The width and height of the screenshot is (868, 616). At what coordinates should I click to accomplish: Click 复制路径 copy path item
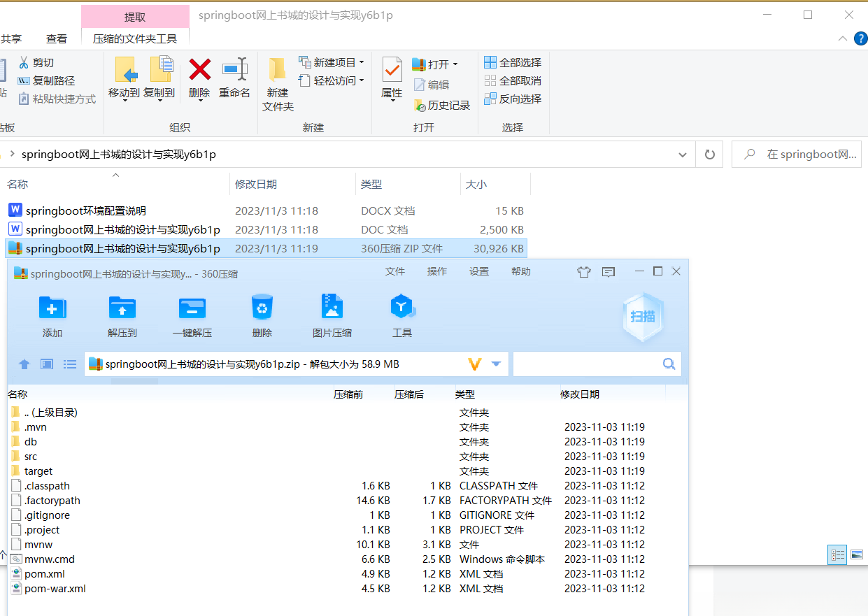click(46, 81)
